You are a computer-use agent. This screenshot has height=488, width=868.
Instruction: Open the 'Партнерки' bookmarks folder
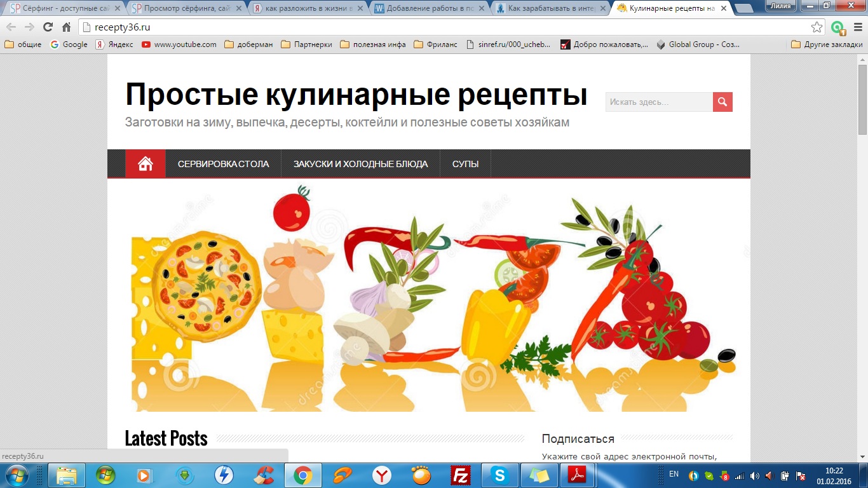coord(306,44)
